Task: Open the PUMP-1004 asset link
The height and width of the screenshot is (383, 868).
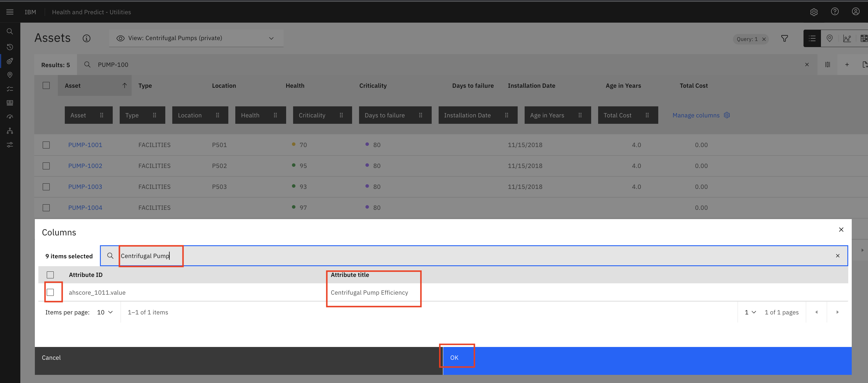Action: (85, 208)
